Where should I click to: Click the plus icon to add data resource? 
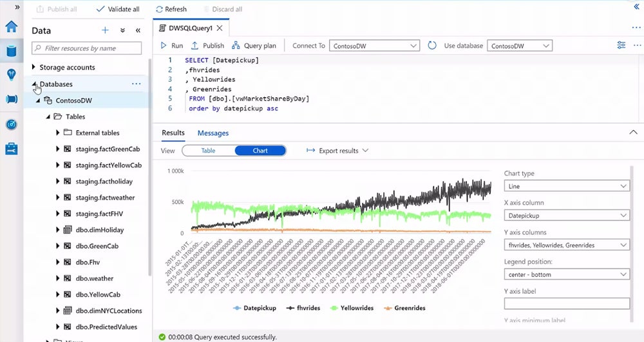point(105,30)
